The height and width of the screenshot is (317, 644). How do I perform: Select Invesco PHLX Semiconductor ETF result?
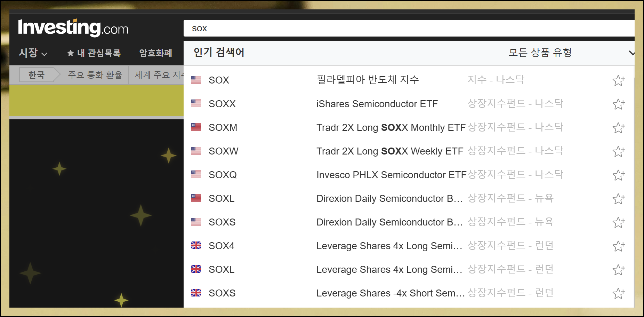click(x=392, y=175)
